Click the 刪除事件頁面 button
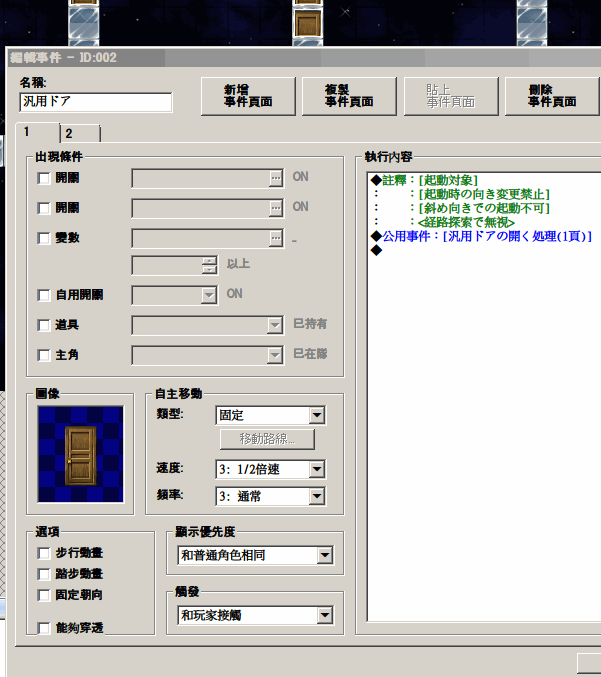This screenshot has width=601, height=677. pyautogui.click(x=552, y=96)
